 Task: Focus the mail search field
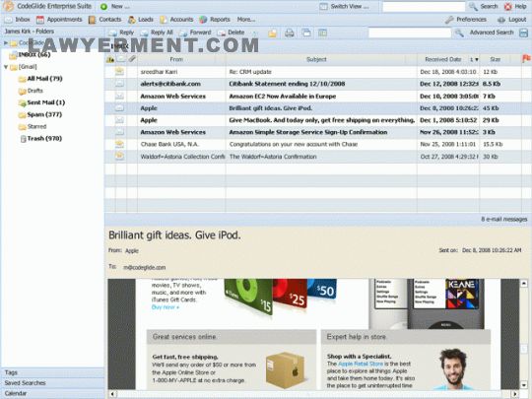[x=410, y=33]
